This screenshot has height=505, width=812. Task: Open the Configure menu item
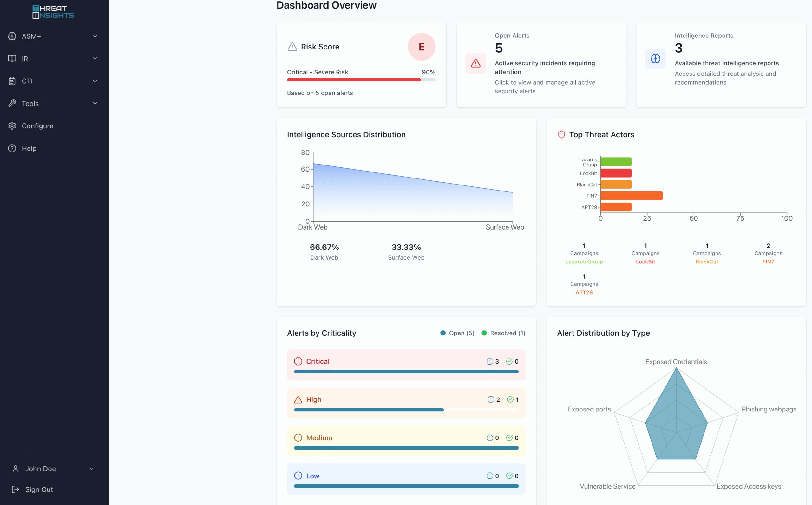click(x=37, y=126)
